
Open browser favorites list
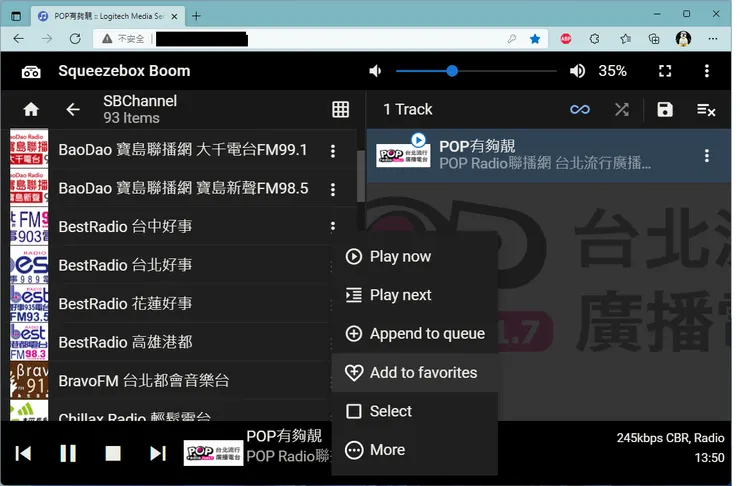click(625, 39)
